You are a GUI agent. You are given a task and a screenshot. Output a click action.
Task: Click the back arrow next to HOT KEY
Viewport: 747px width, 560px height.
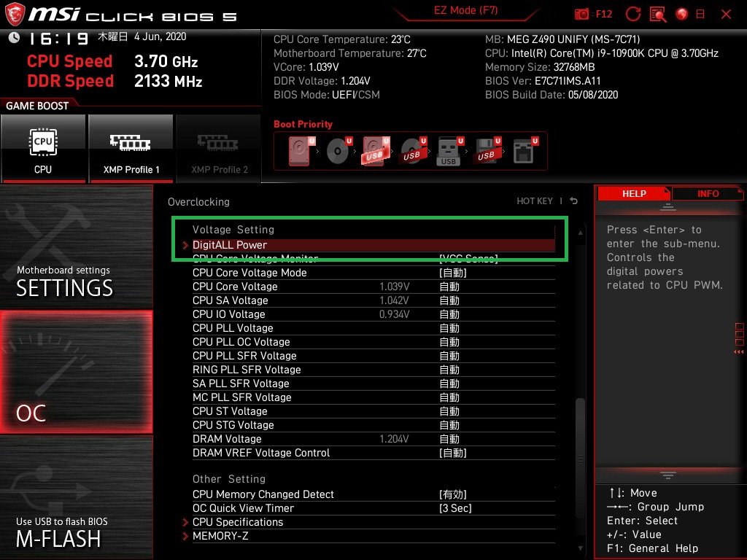click(x=574, y=201)
